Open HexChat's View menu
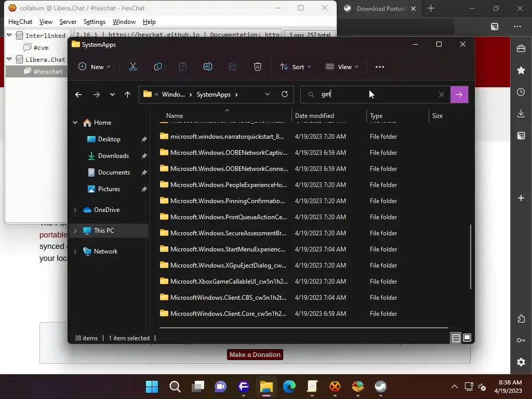Image resolution: width=532 pixels, height=399 pixels. pos(46,22)
